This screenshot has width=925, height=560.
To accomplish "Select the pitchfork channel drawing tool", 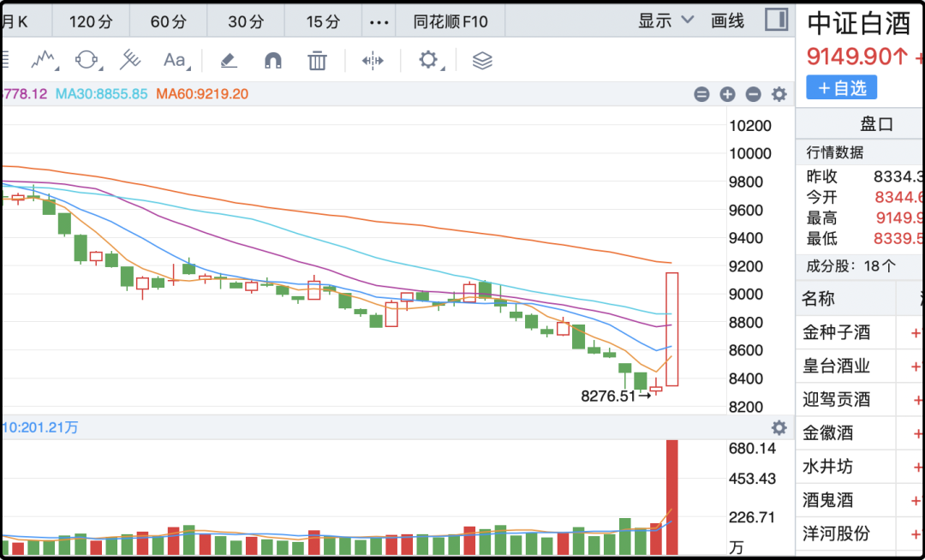I will point(130,60).
